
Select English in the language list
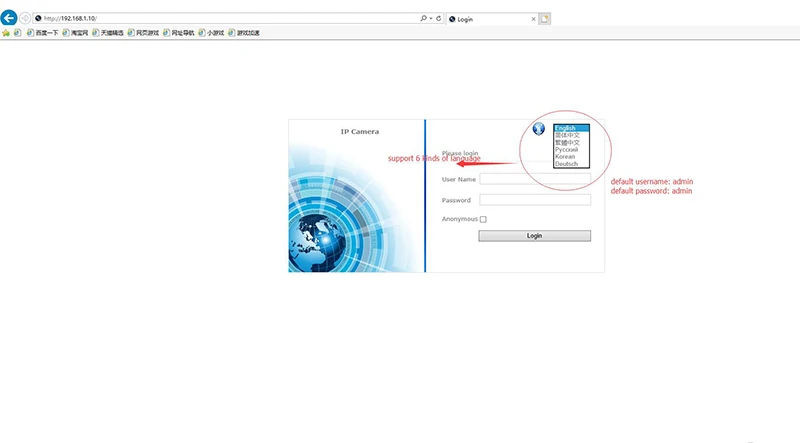point(571,128)
